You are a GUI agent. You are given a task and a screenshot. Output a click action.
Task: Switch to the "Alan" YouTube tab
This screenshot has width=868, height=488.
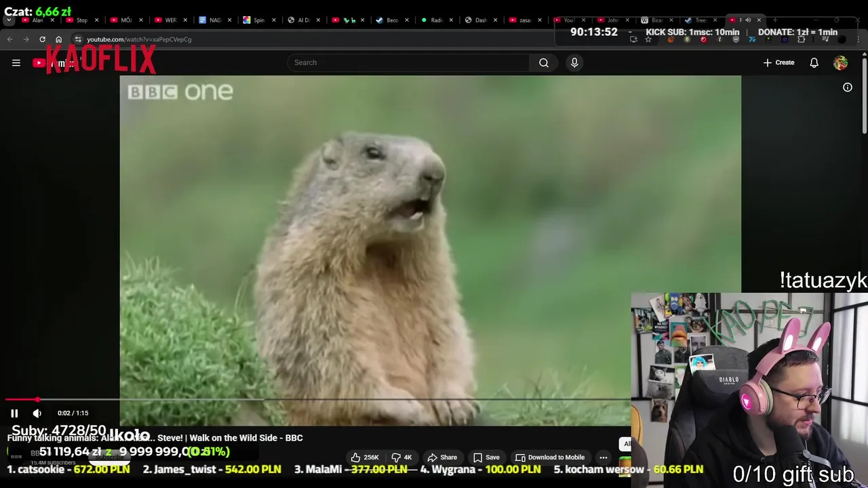pos(38,20)
